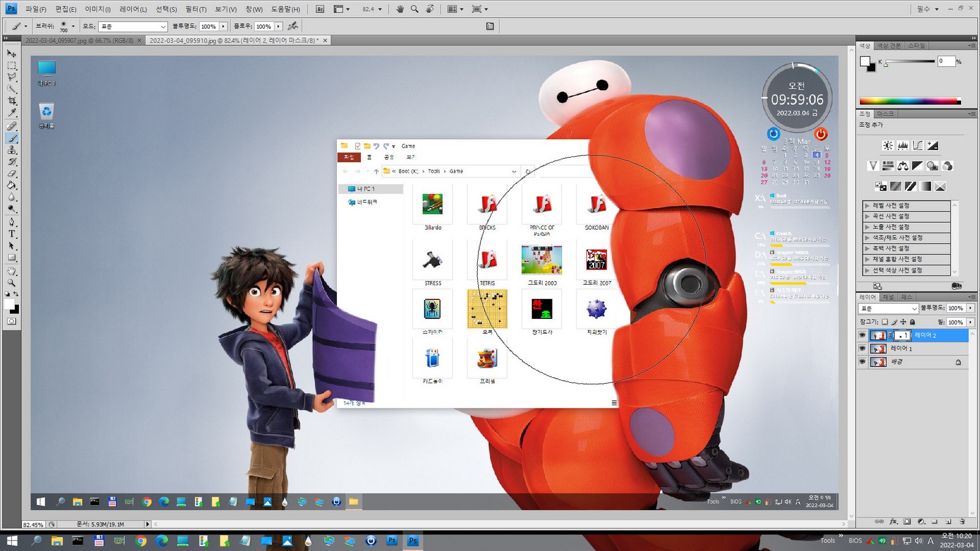This screenshot has height=551, width=980.
Task: Toggle Quick Mask mode
Action: 12,321
